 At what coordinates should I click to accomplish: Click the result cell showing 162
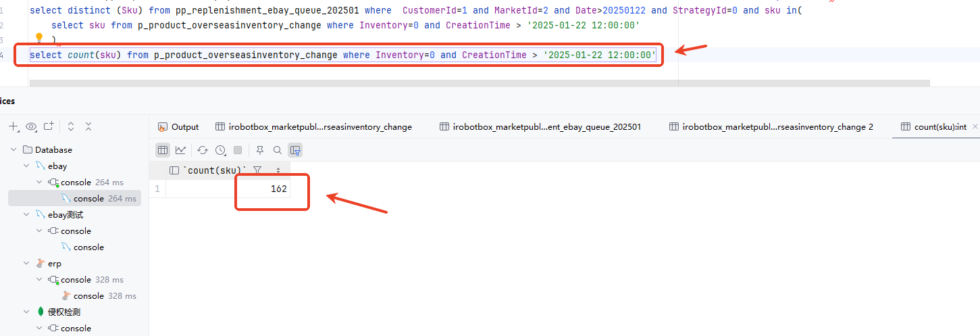click(228, 189)
